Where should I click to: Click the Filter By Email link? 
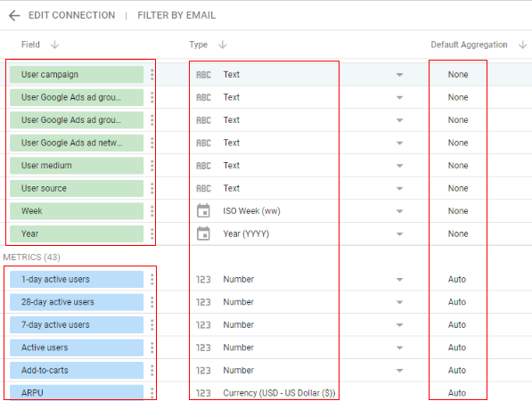coord(176,15)
